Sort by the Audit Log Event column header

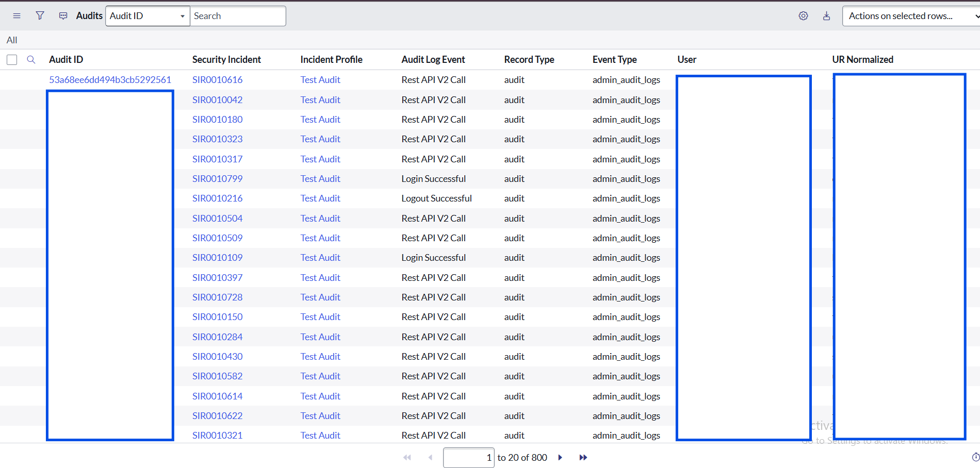point(433,60)
